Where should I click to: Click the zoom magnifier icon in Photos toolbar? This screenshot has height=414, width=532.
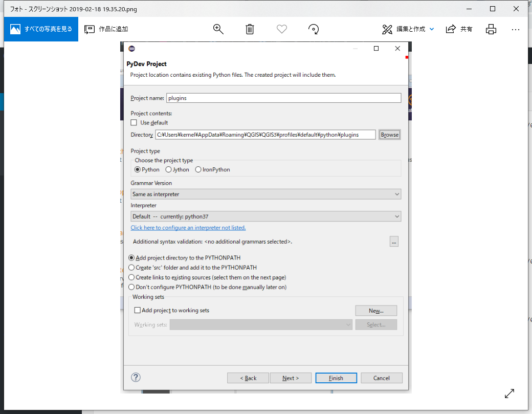(218, 29)
